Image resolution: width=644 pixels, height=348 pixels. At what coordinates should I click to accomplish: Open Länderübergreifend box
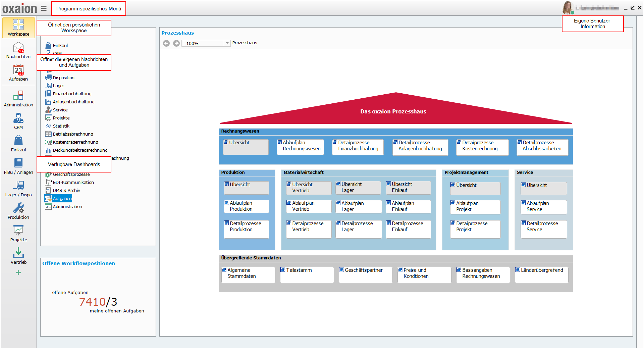tap(542, 275)
